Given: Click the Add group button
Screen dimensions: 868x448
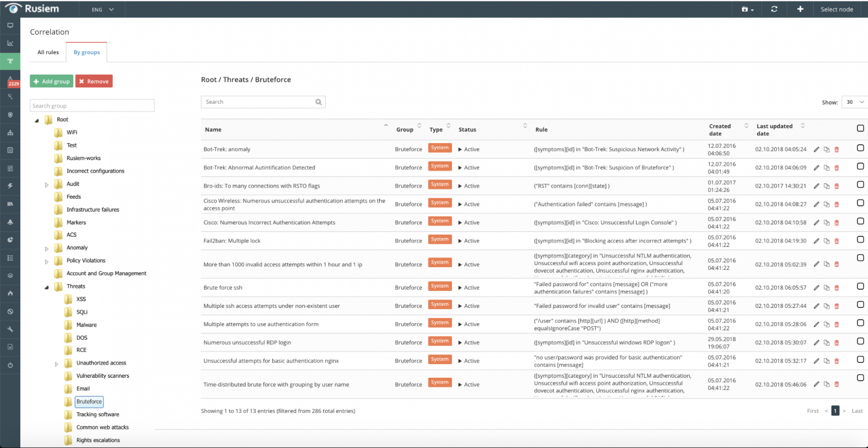Looking at the screenshot, I should click(52, 82).
